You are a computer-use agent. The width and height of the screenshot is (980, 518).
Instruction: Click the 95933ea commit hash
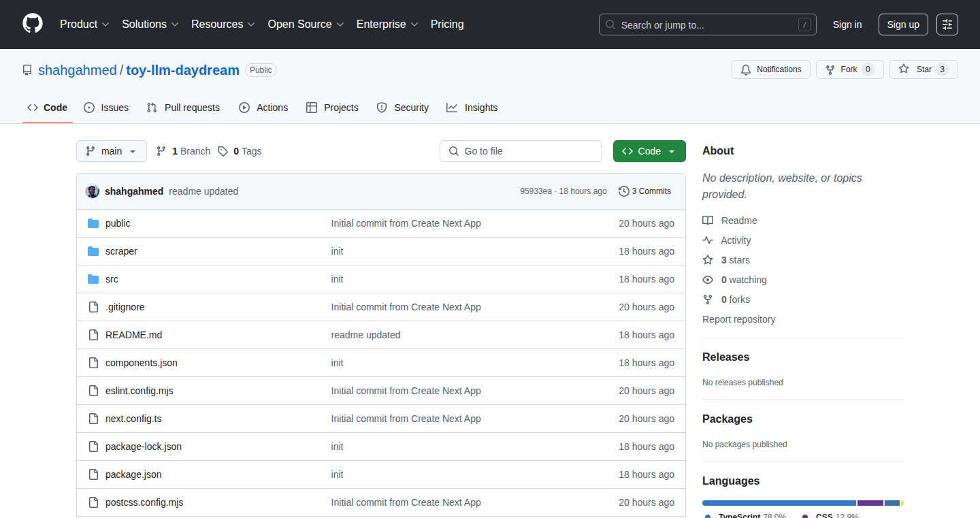[x=536, y=191]
